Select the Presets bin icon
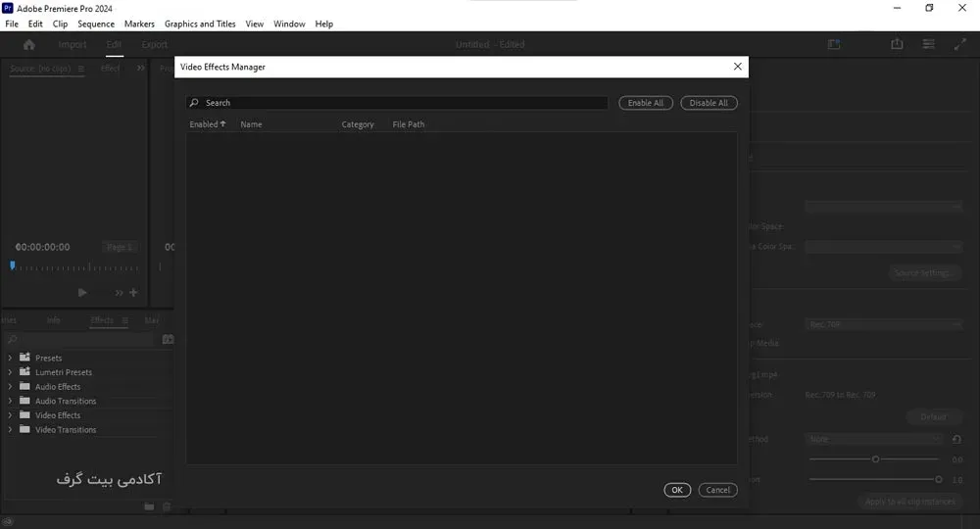Viewport: 980px width, 529px height. (25, 358)
